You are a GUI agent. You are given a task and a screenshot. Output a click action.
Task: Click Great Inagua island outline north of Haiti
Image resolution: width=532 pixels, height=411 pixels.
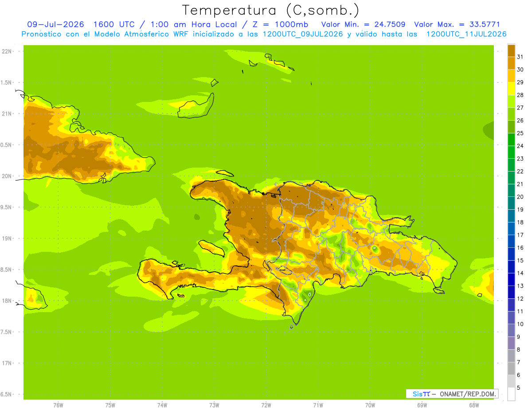pyautogui.click(x=196, y=106)
